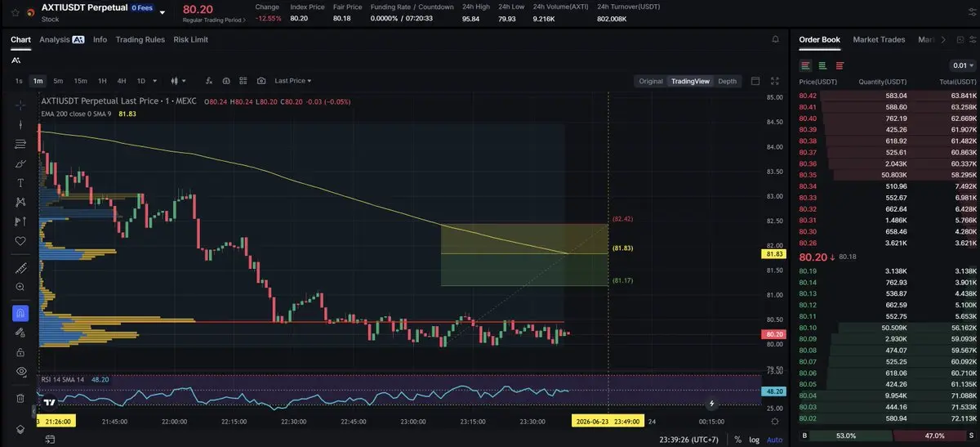The image size is (980, 447).
Task: Select the trend line drawing tool
Action: coord(20,125)
